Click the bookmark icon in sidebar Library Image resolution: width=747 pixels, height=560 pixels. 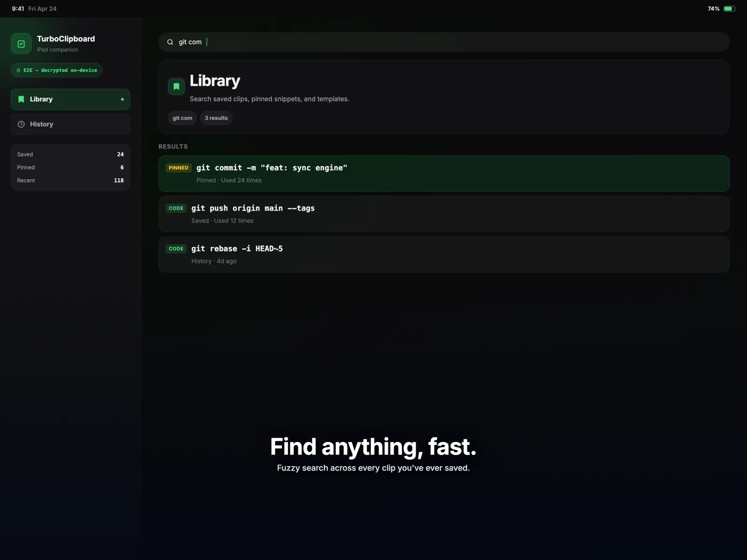pyautogui.click(x=21, y=99)
